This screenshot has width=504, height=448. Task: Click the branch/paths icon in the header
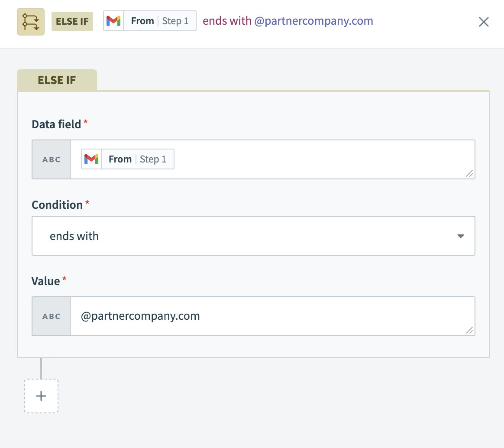30,21
